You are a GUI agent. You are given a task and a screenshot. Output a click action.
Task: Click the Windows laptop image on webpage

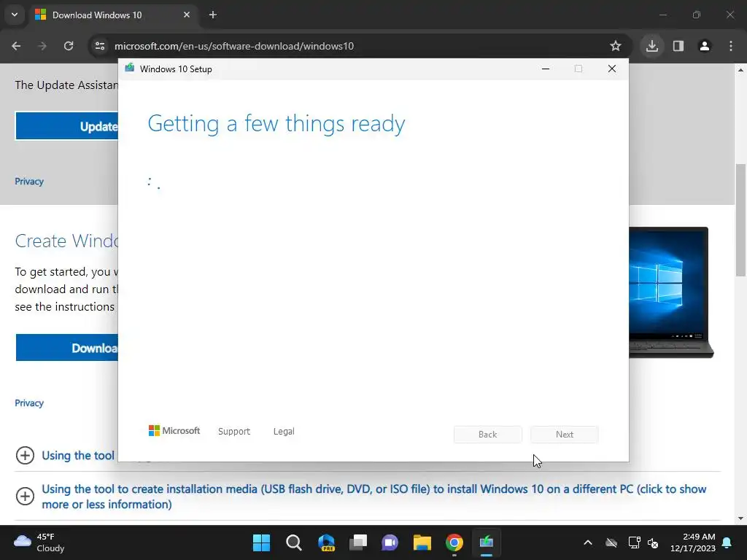pyautogui.click(x=671, y=292)
